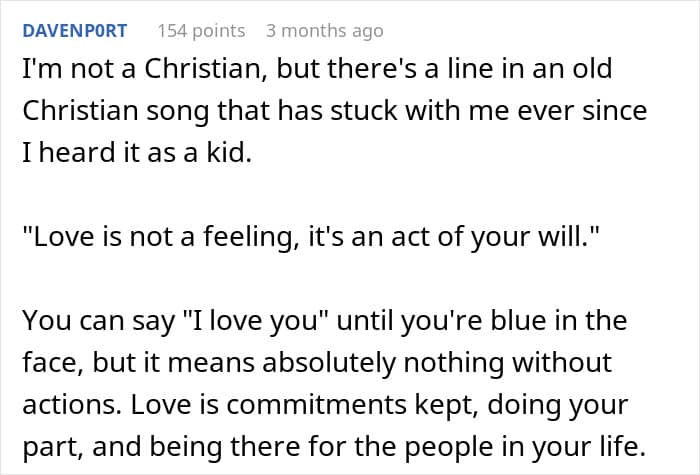Click the 154 points score
This screenshot has height=475, width=700.
[200, 30]
